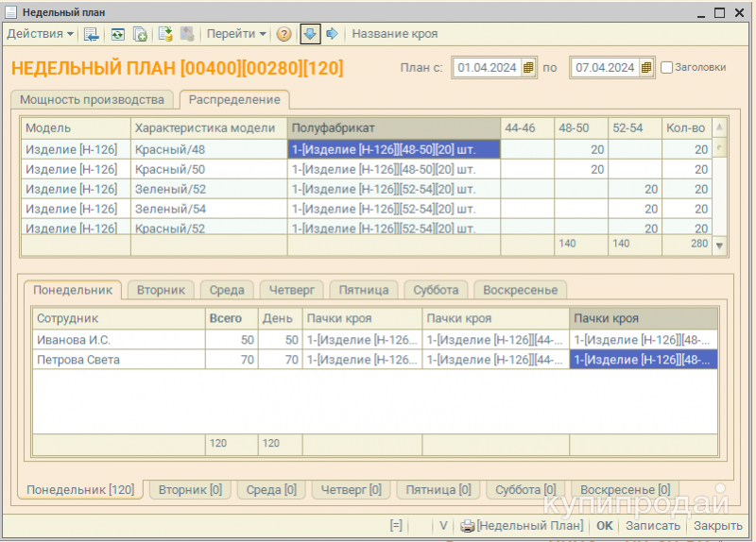The height and width of the screenshot is (542, 756).
Task: Click the help question mark icon
Action: [283, 34]
